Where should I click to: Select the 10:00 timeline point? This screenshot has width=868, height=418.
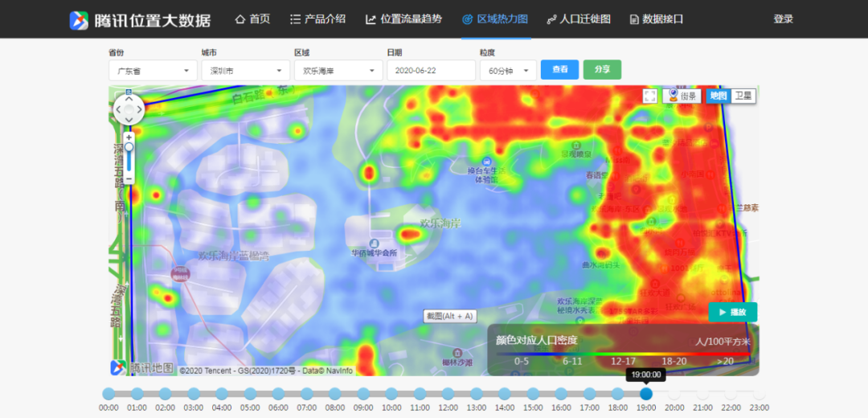[391, 394]
